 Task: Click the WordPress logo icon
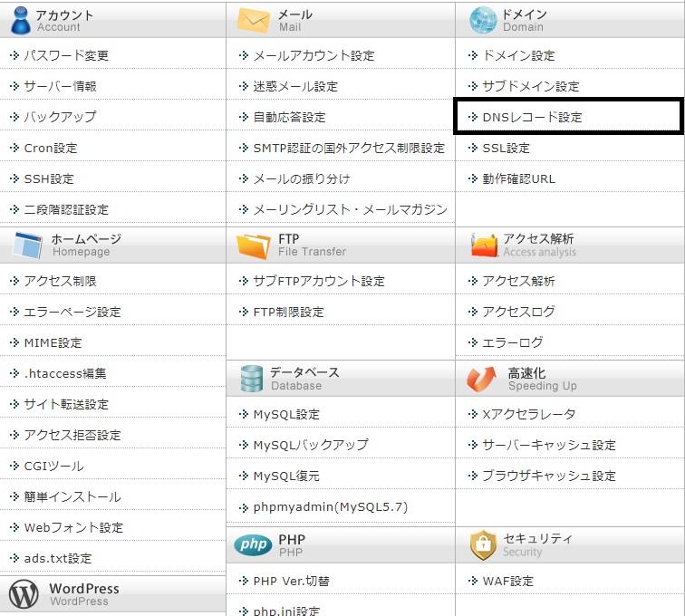coord(24,594)
